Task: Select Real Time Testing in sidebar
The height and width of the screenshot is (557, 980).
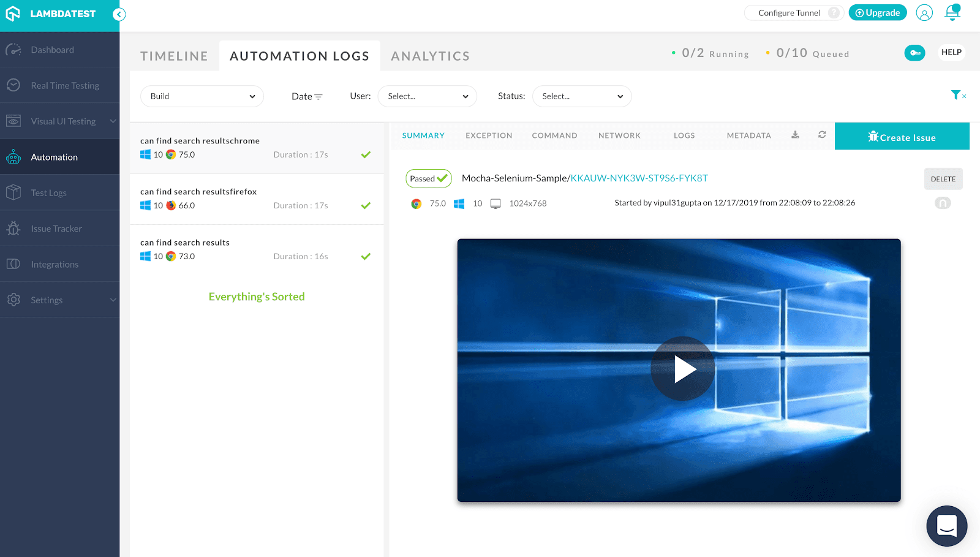Action: pos(64,85)
